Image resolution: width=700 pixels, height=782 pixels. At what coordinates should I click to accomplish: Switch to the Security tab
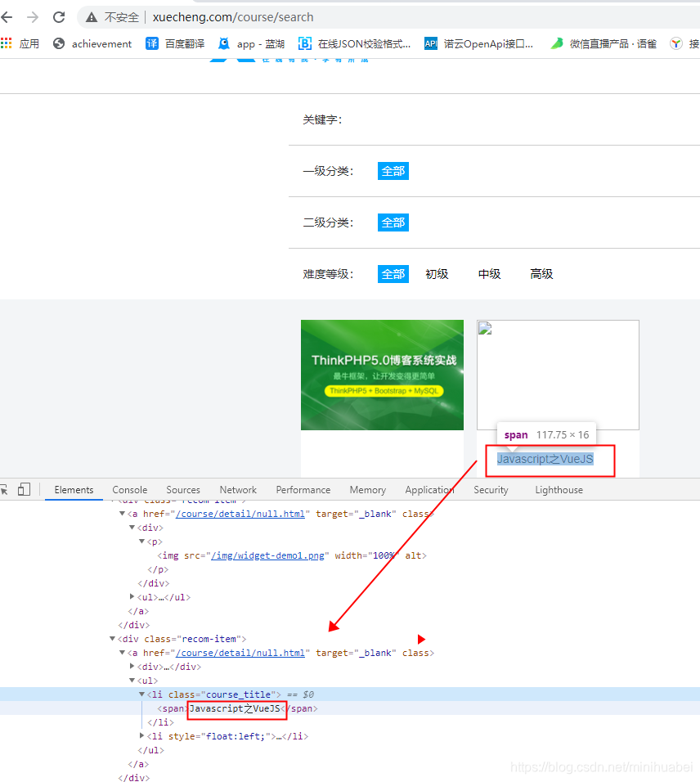[x=491, y=490]
